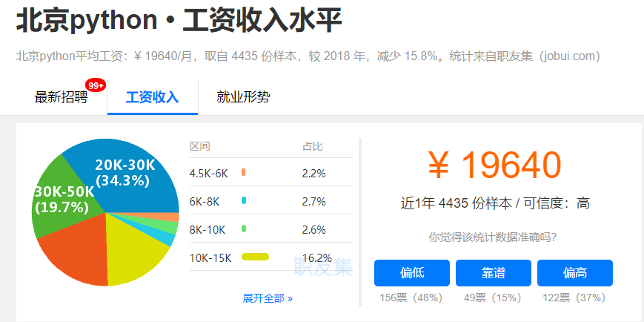Click the green 8K-10K legend dot
Image resolution: width=644 pixels, height=322 pixels.
(244, 229)
